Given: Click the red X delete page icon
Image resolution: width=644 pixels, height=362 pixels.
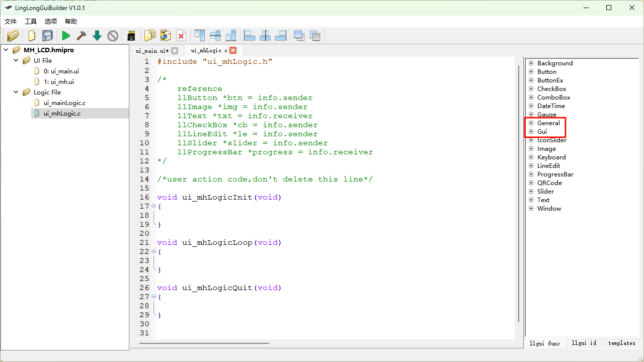Looking at the screenshot, I should 181,36.
